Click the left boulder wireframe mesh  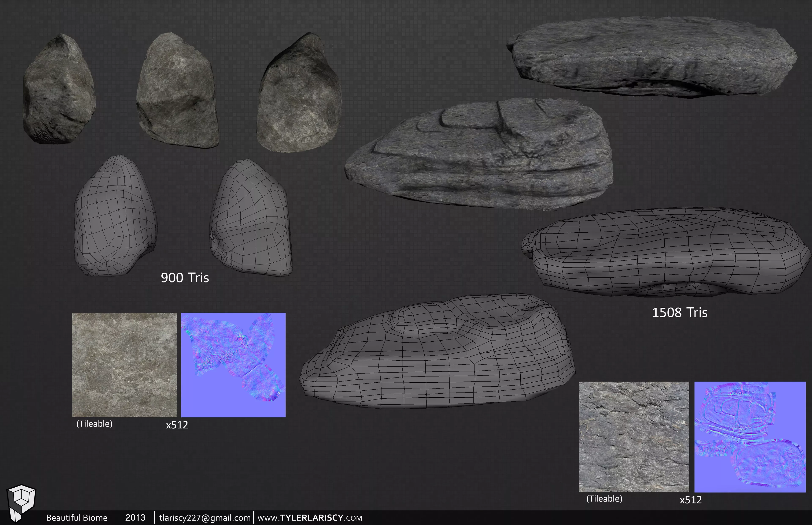pos(115,217)
